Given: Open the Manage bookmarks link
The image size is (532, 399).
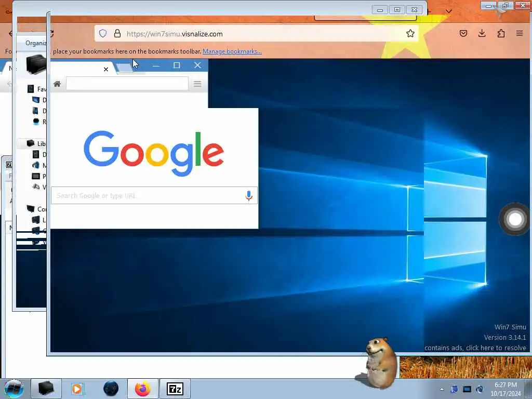Looking at the screenshot, I should click(232, 51).
